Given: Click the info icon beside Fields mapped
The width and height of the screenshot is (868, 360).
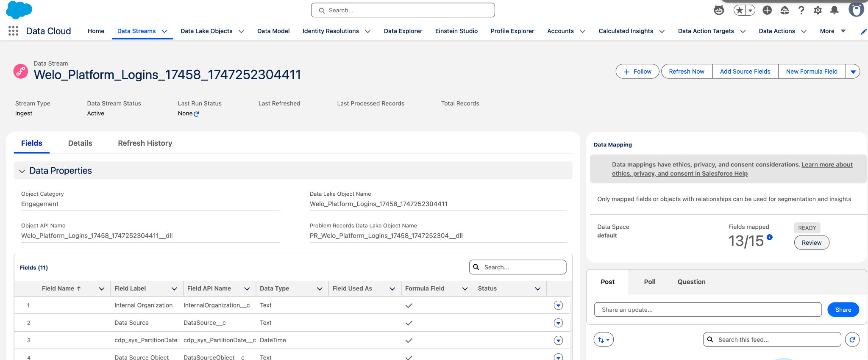Looking at the screenshot, I should pyautogui.click(x=770, y=237).
